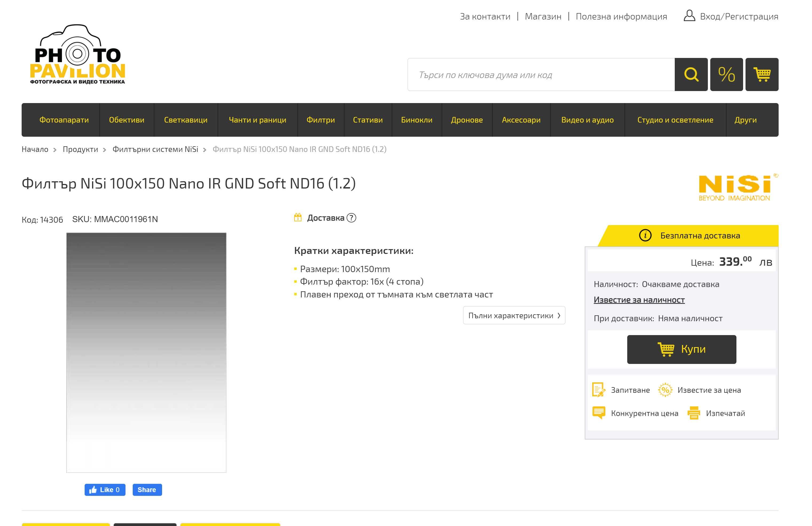Click inside the search keyword input field
Viewport: 812px width, 526px height.
tap(541, 74)
